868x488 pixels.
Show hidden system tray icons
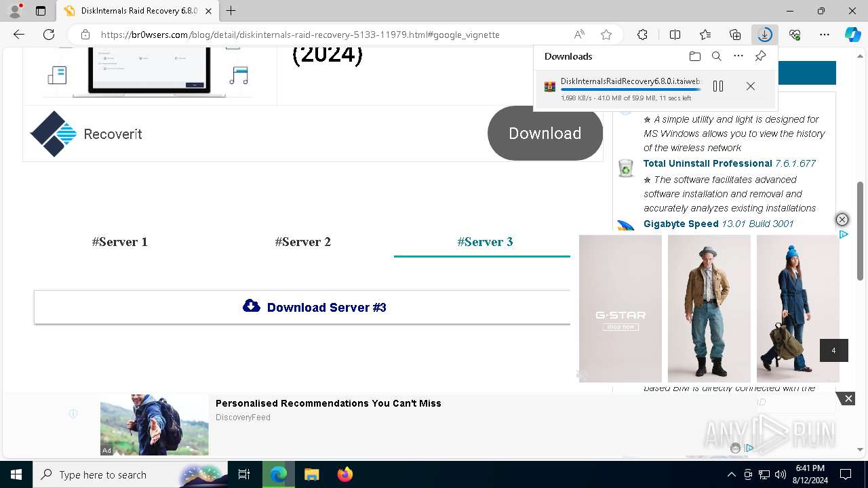pyautogui.click(x=731, y=474)
